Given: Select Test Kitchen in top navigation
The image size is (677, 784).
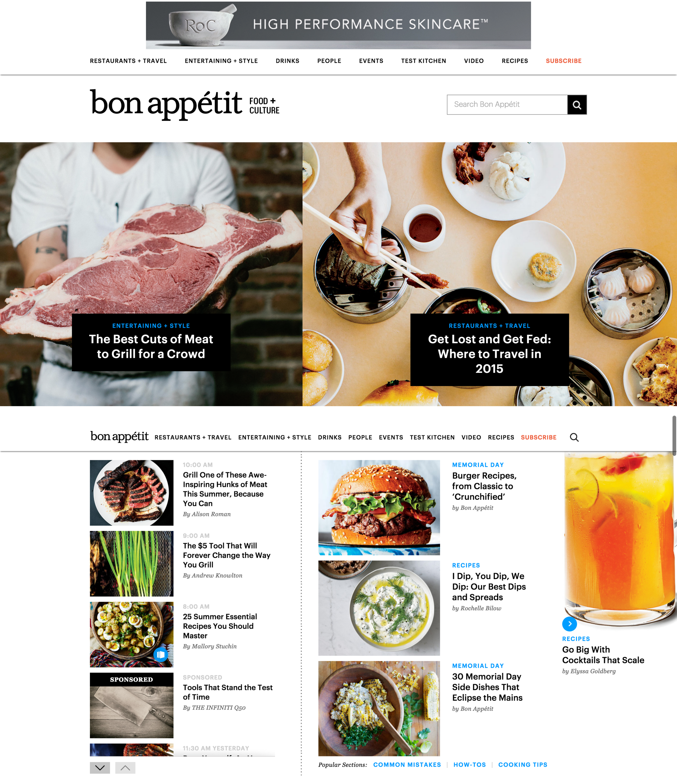Looking at the screenshot, I should tap(424, 61).
